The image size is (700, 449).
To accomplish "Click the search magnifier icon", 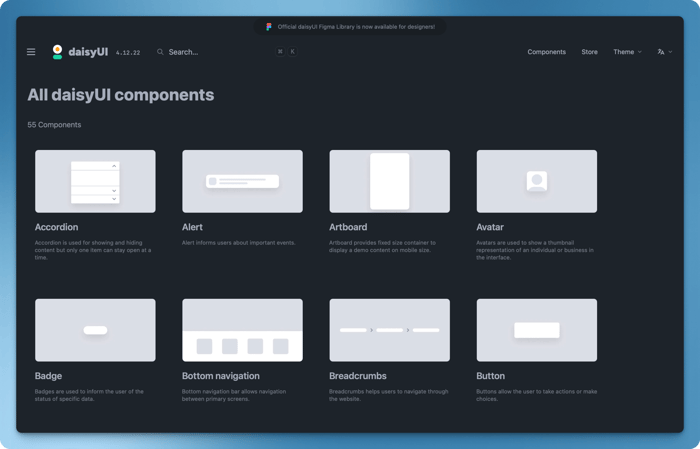I will tap(160, 52).
